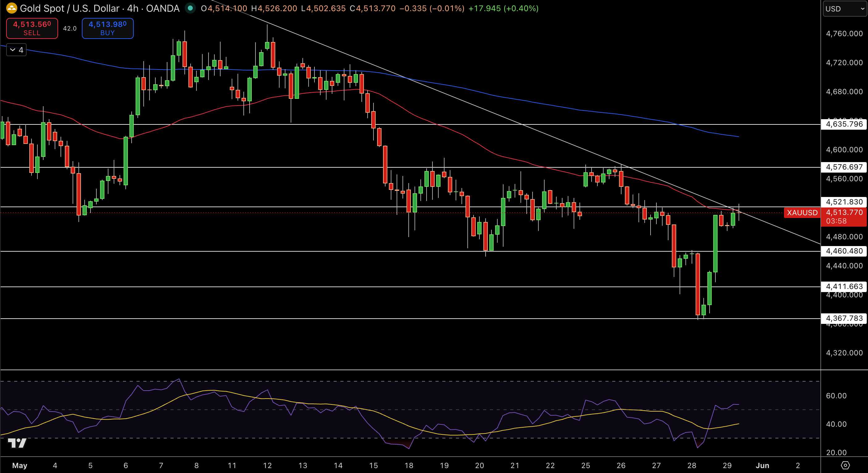
Task: Click the gold symbol logo icon
Action: pos(11,8)
